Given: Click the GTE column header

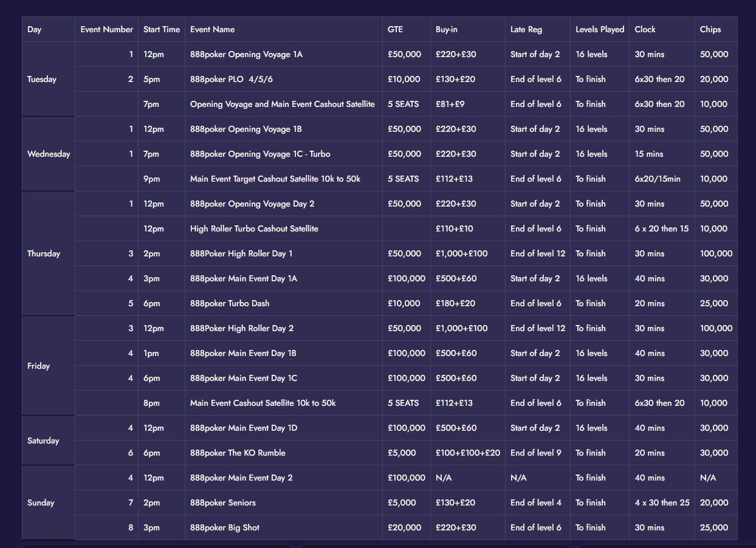Looking at the screenshot, I should (x=395, y=29).
